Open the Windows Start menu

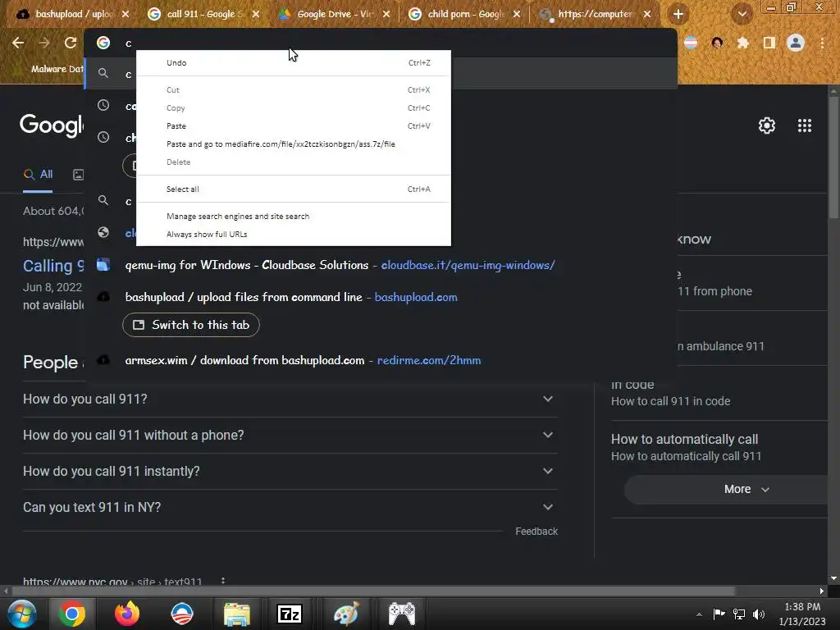click(21, 614)
